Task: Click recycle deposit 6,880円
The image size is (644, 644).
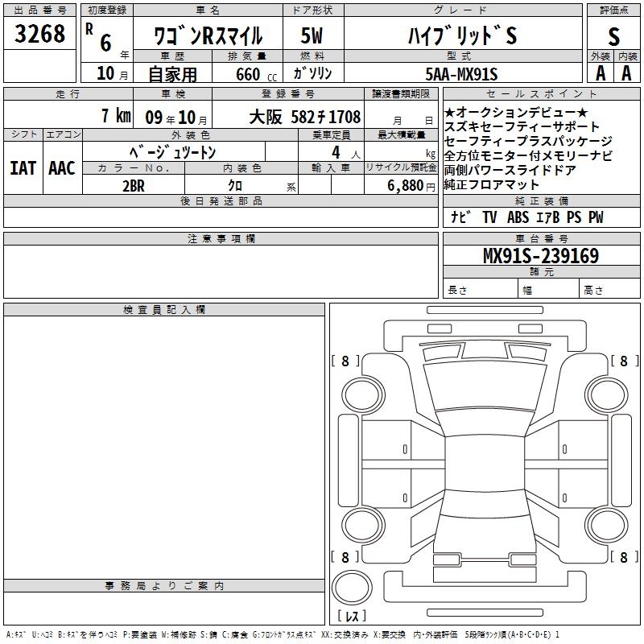Action: point(411,186)
